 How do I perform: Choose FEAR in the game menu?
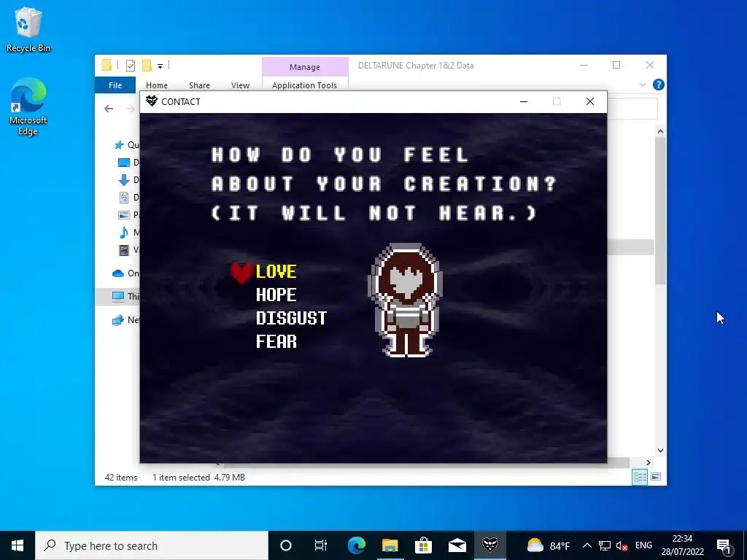(276, 341)
